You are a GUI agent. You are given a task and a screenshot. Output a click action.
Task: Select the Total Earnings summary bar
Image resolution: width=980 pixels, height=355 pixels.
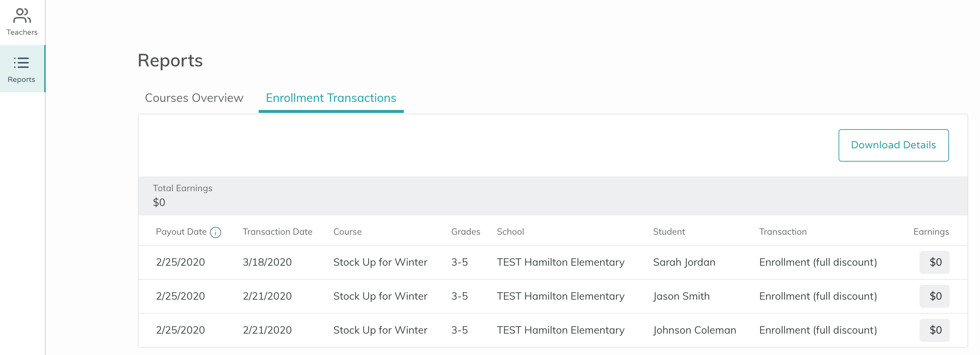point(381,196)
